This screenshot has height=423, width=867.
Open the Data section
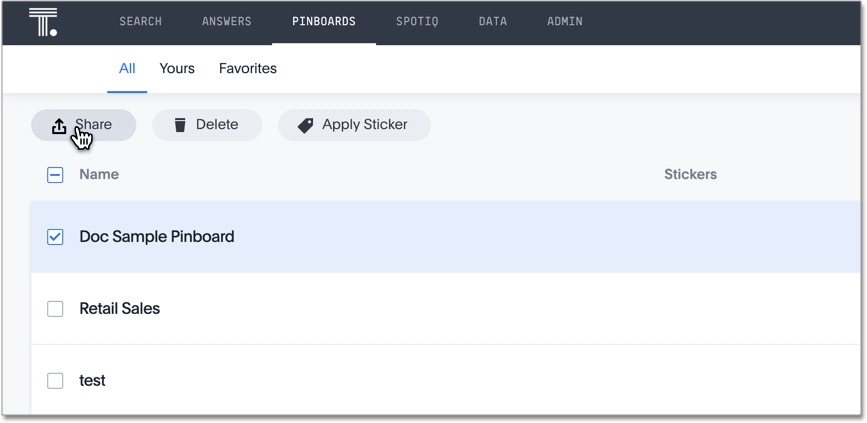coord(493,22)
